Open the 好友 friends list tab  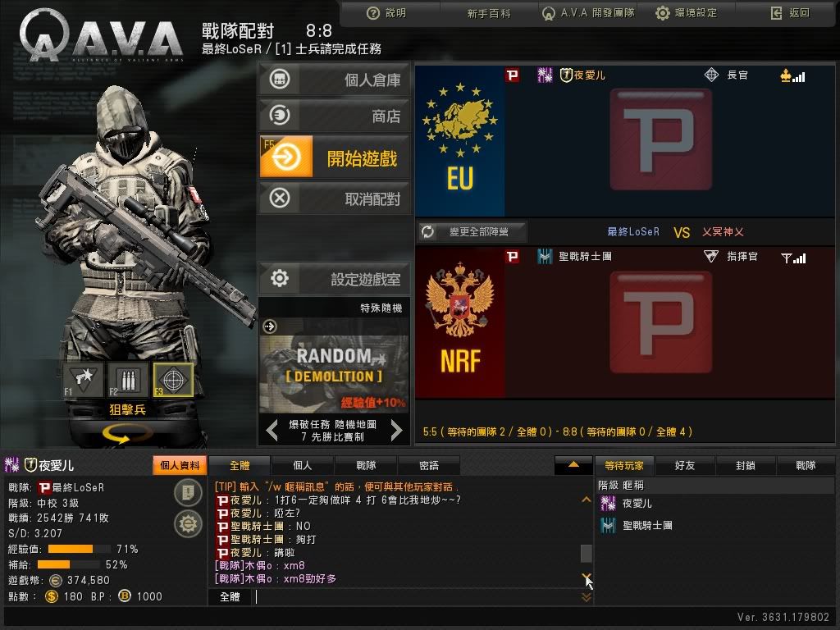click(x=685, y=466)
